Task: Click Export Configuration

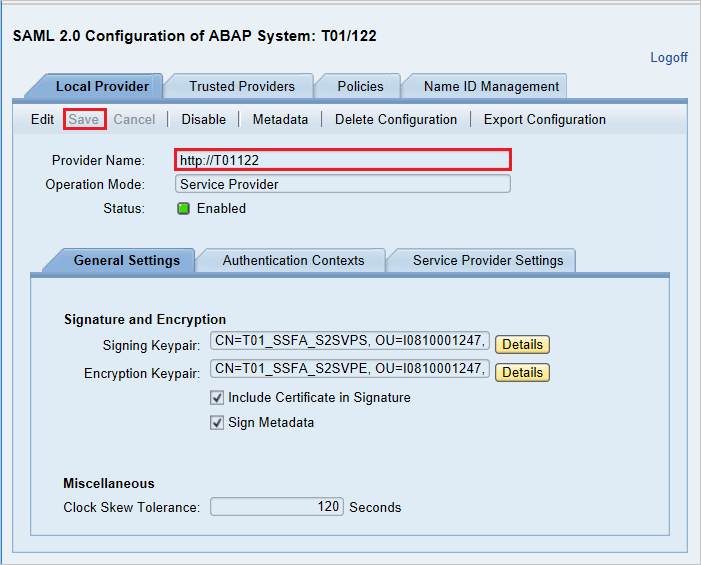Action: [x=545, y=119]
